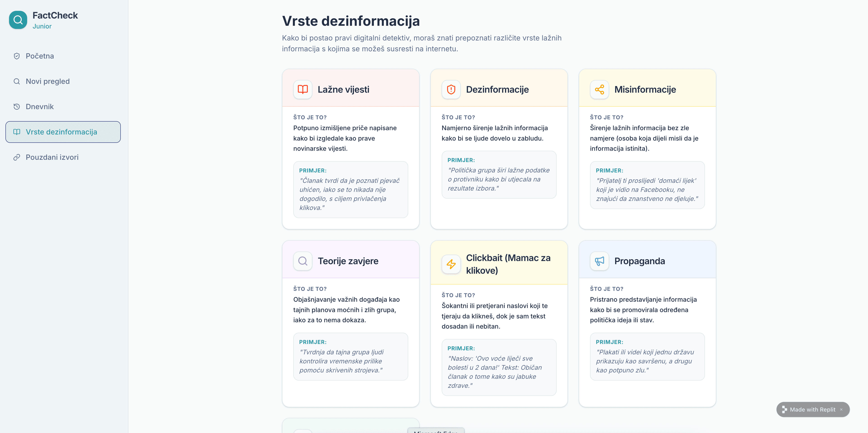Click the Replit logo in the badge
This screenshot has width=868, height=433.
pos(785,409)
